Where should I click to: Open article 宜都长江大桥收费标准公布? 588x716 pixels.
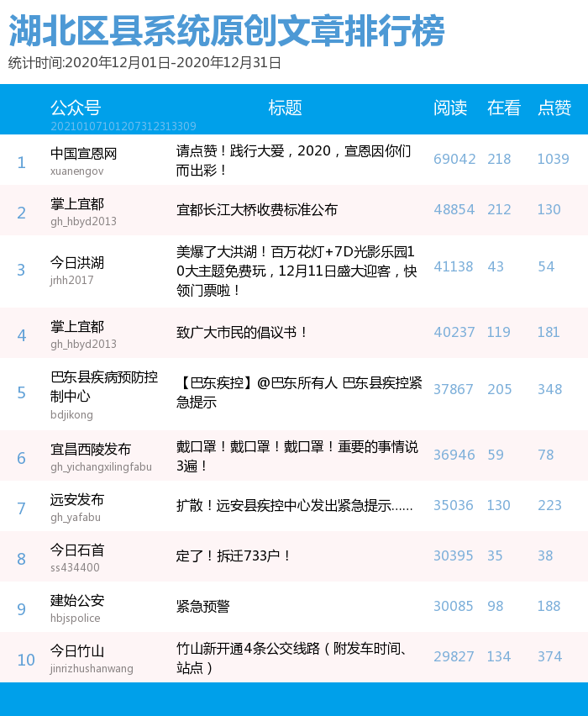click(257, 209)
